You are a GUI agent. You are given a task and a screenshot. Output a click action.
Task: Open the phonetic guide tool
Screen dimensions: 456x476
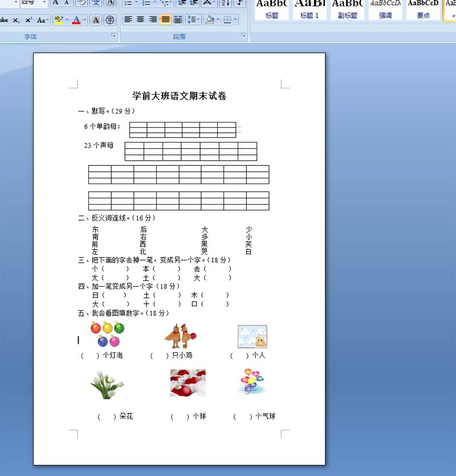pyautogui.click(x=96, y=2)
